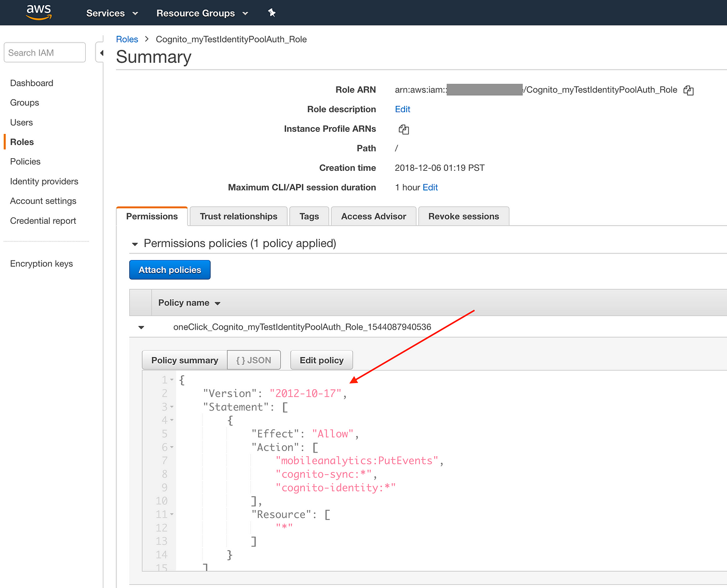The height and width of the screenshot is (588, 727).
Task: Open the oneClick_Cognito policy name link
Action: (x=302, y=327)
